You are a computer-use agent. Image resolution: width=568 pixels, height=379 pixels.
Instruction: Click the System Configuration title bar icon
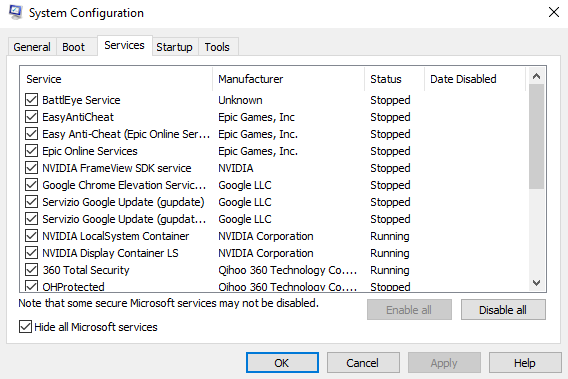pyautogui.click(x=15, y=12)
